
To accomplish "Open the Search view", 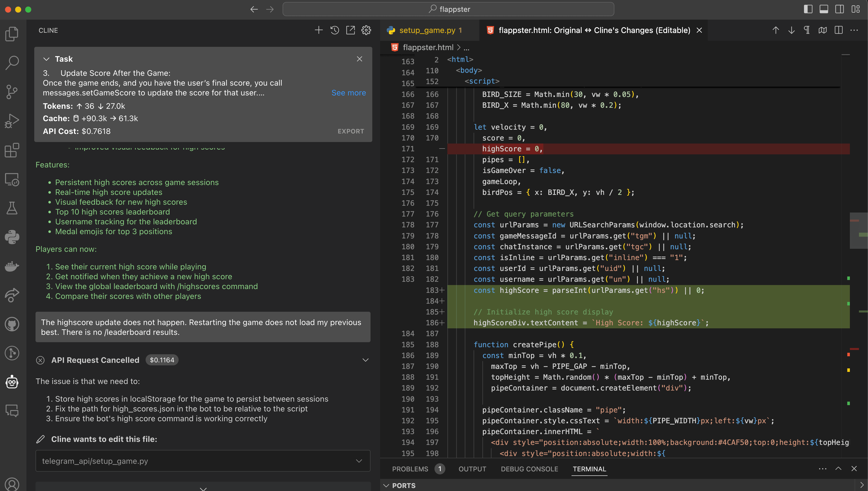I will pos(12,62).
